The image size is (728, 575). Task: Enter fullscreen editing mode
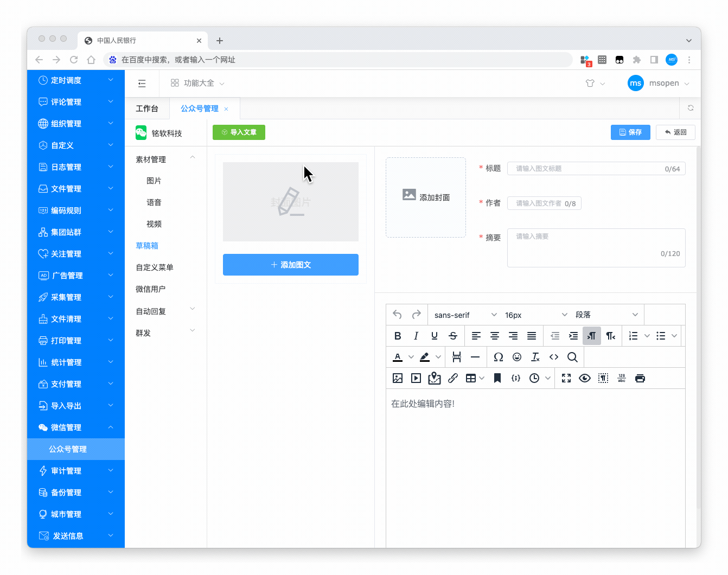566,378
